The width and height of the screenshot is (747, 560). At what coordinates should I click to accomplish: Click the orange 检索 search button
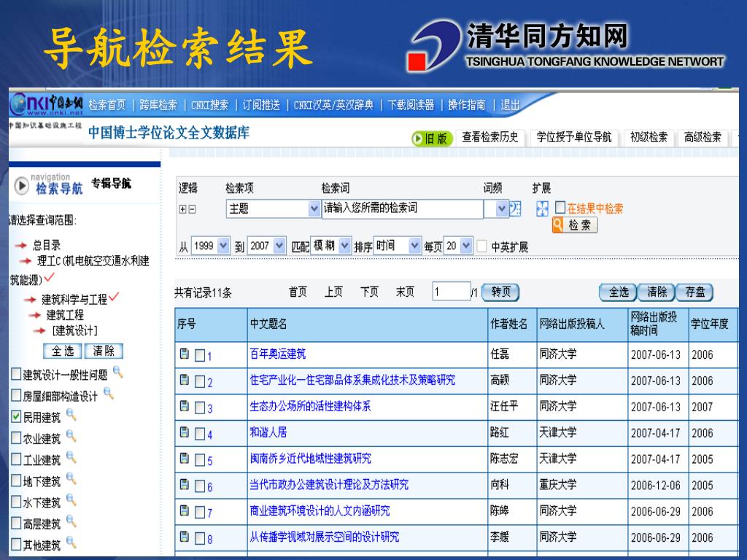pyautogui.click(x=575, y=225)
